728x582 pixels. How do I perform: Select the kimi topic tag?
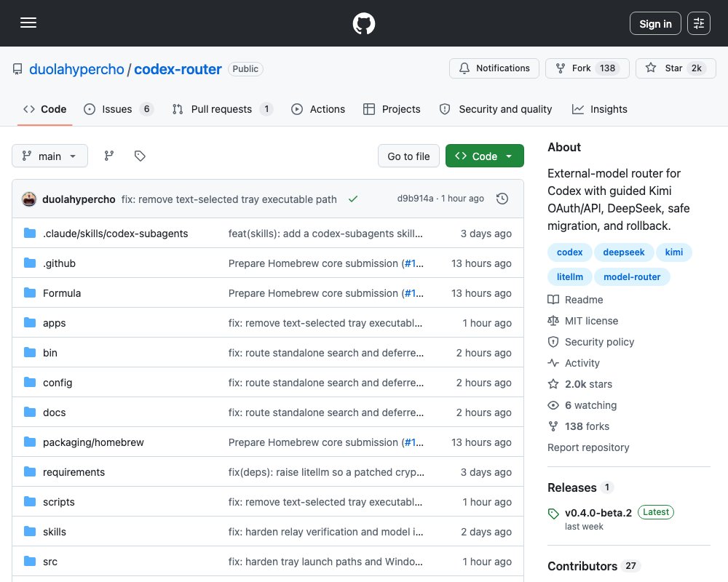tap(673, 252)
